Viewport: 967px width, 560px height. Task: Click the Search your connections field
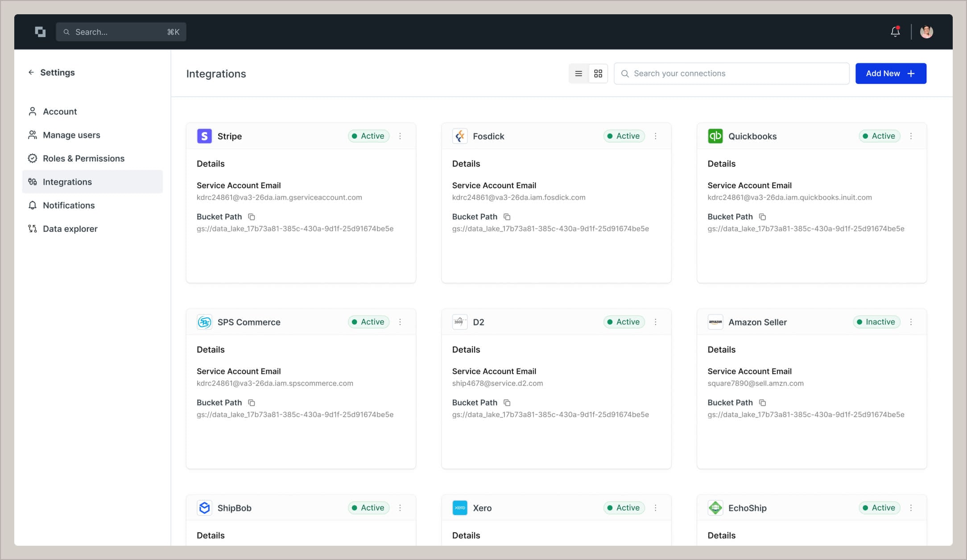point(731,73)
